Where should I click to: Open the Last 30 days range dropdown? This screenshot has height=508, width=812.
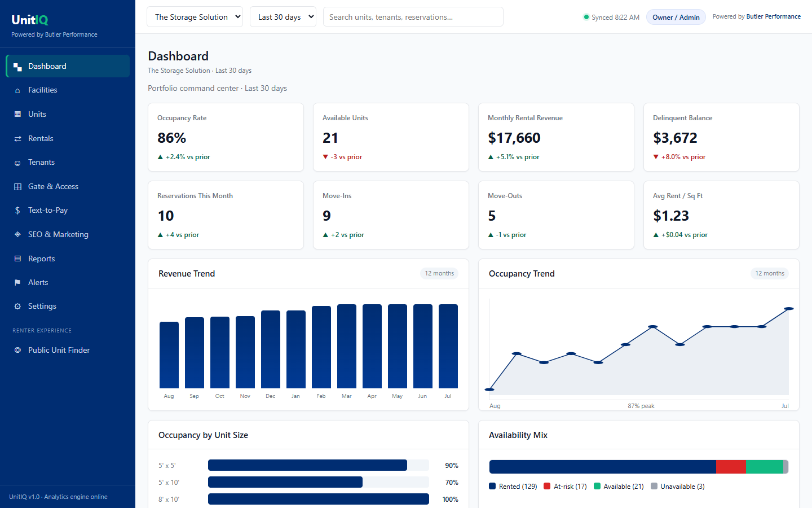(x=283, y=17)
